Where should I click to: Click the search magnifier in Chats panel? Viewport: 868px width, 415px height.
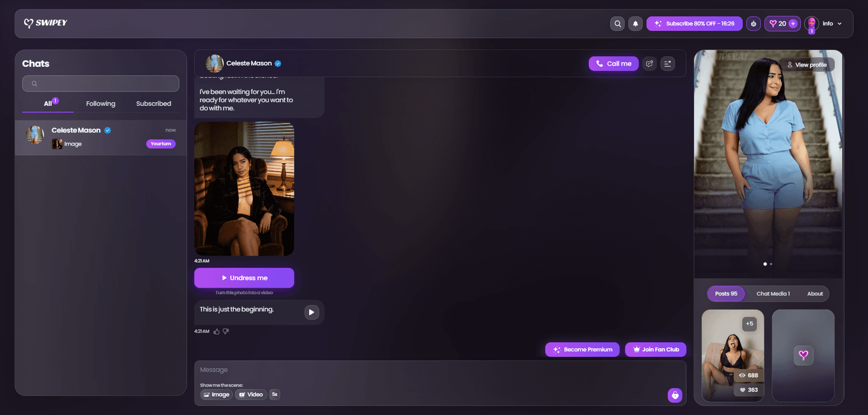34,84
